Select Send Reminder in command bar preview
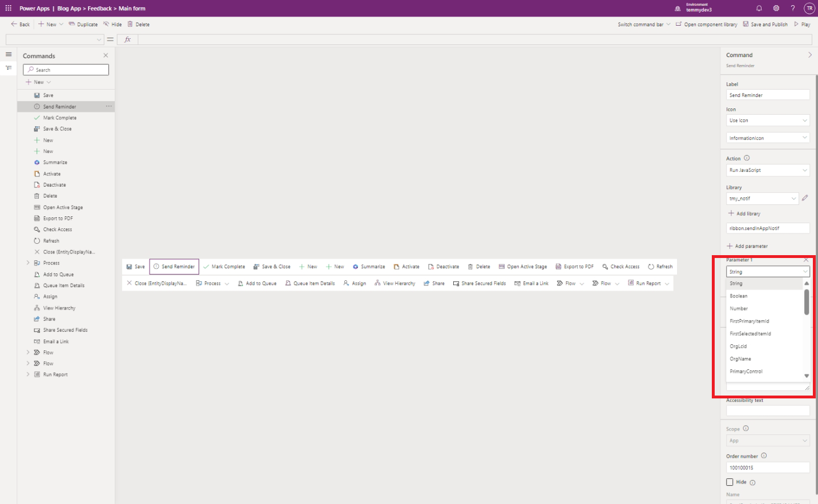Screen dimensions: 818x504 click(174, 267)
